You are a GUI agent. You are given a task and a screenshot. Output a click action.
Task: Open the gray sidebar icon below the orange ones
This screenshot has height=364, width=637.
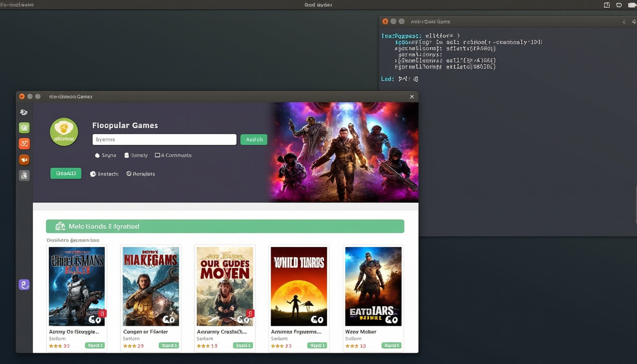tap(24, 175)
